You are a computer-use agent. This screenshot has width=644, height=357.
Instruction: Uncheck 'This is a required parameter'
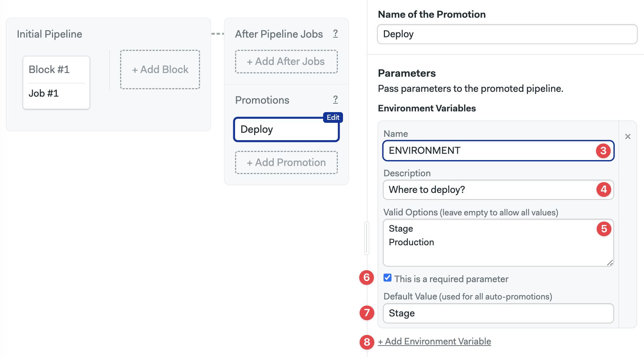(387, 278)
